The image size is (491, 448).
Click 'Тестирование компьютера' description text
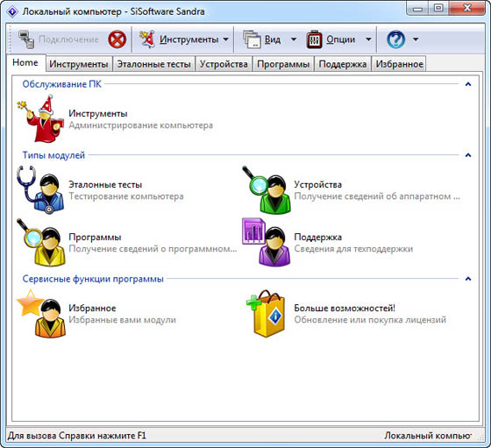(x=126, y=196)
